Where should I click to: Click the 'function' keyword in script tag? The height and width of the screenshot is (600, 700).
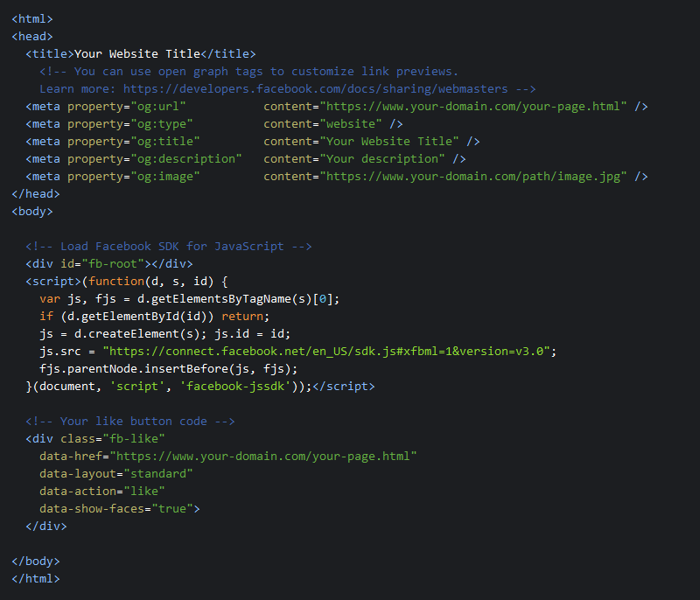coord(116,282)
